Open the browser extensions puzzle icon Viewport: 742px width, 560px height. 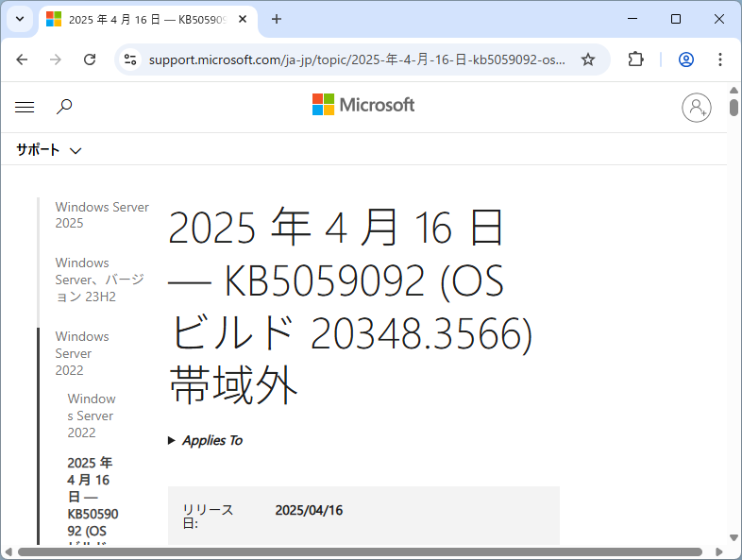click(x=635, y=59)
